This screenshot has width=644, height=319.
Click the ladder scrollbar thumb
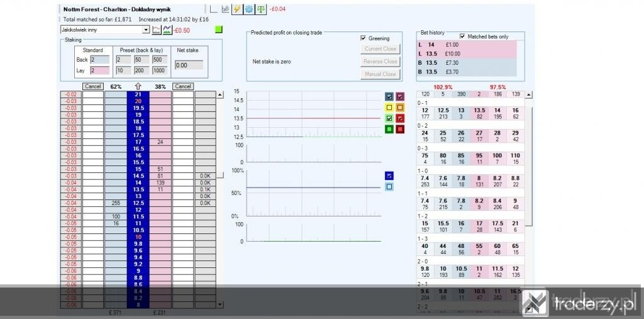pyautogui.click(x=220, y=175)
